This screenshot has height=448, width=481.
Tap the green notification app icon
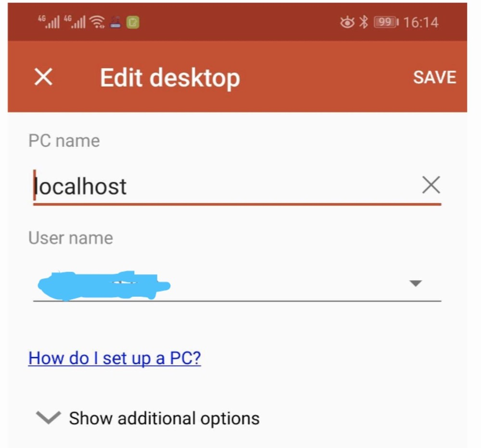[x=133, y=23]
